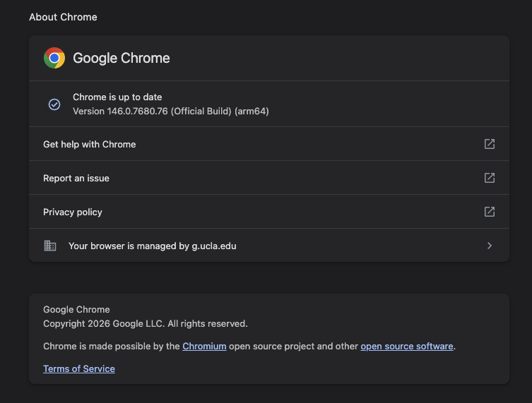Click the managed organization building icon

pyautogui.click(x=50, y=246)
